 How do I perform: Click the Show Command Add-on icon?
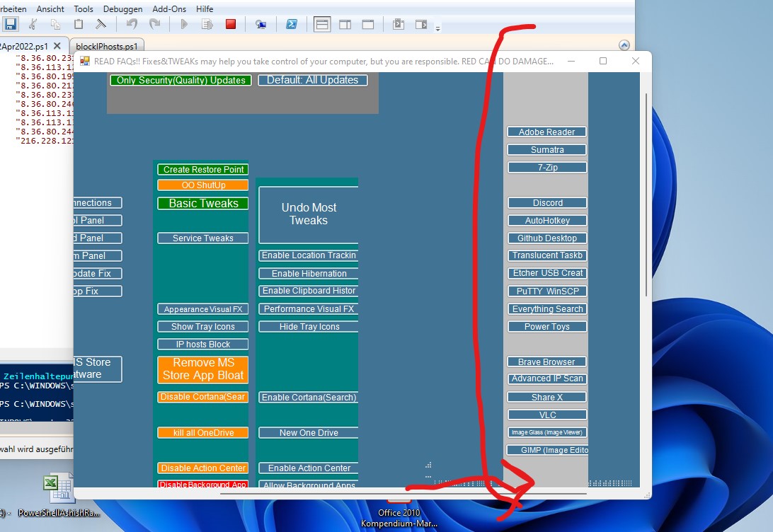pos(421,24)
